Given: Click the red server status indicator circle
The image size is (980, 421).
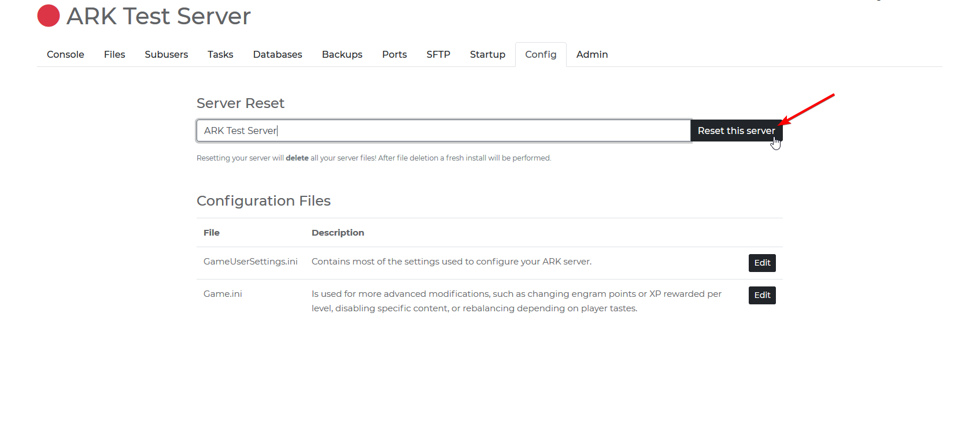Looking at the screenshot, I should click(x=49, y=16).
